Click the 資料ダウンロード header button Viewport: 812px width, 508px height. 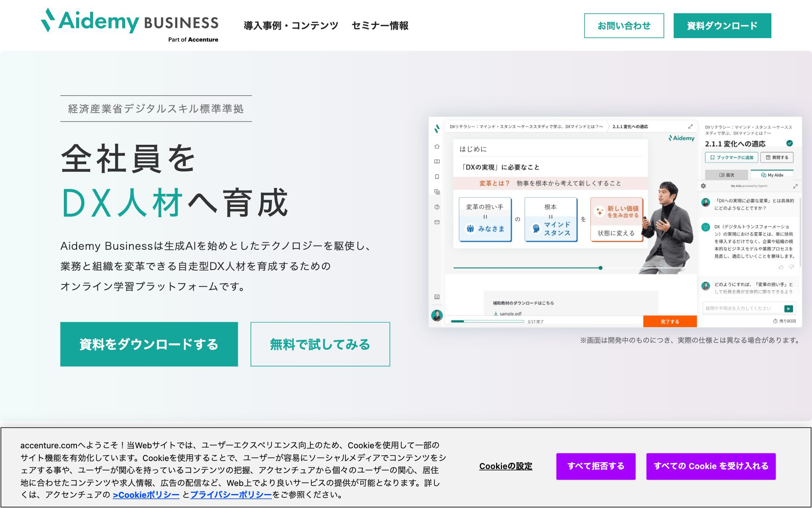(722, 26)
